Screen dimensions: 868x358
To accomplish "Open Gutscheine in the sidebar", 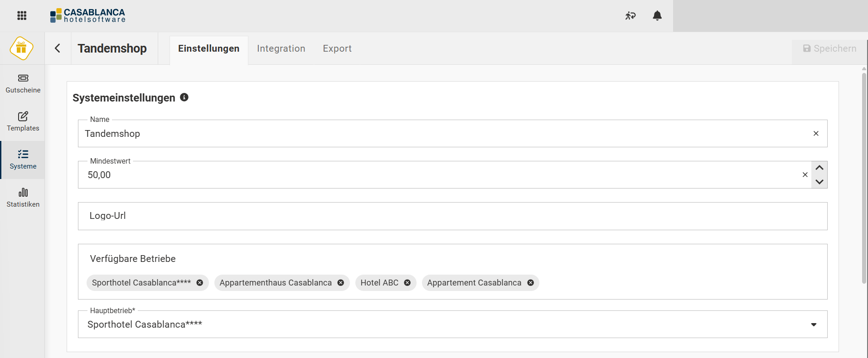I will pyautogui.click(x=23, y=84).
